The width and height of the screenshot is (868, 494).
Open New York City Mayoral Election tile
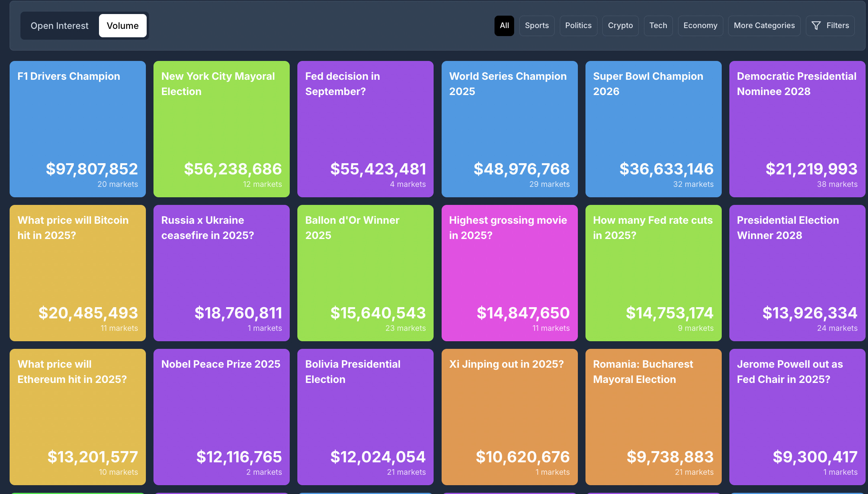tap(222, 129)
